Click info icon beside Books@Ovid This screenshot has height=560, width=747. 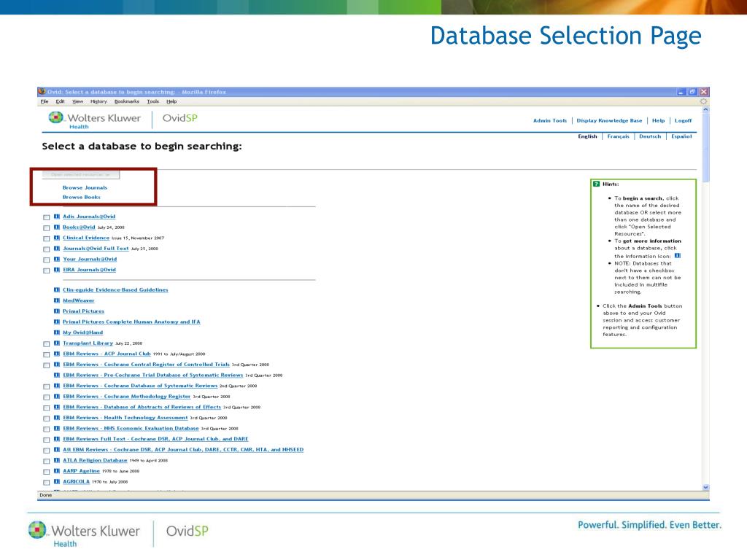click(57, 227)
